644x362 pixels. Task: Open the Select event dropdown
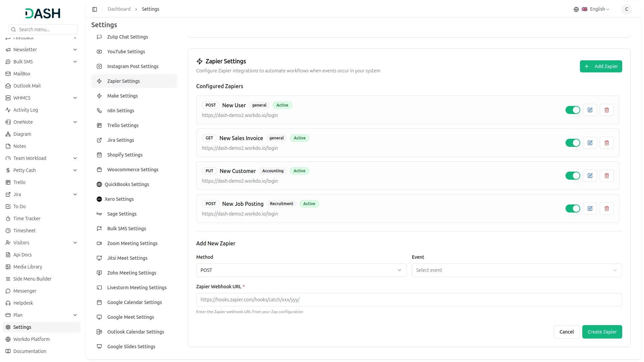(x=517, y=270)
